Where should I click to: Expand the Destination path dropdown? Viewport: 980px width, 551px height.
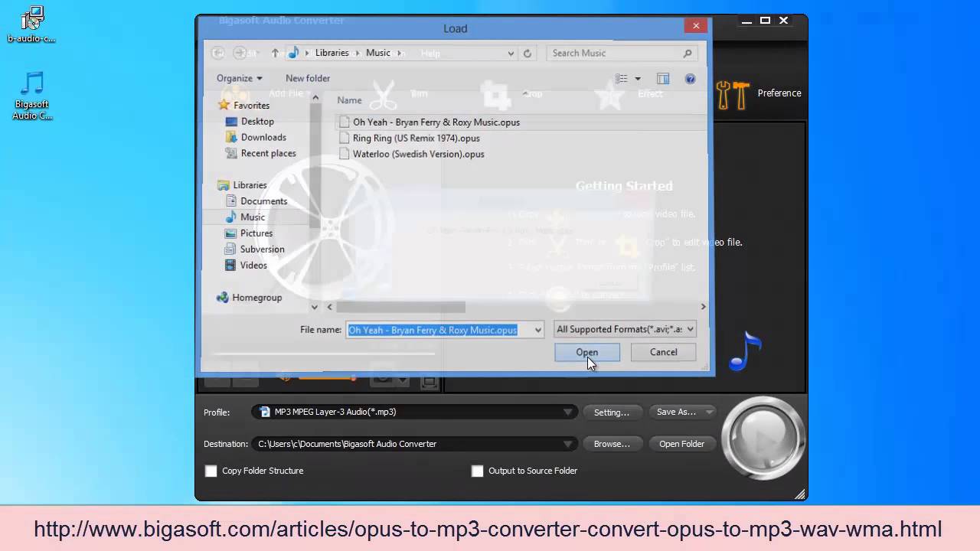[x=568, y=444]
